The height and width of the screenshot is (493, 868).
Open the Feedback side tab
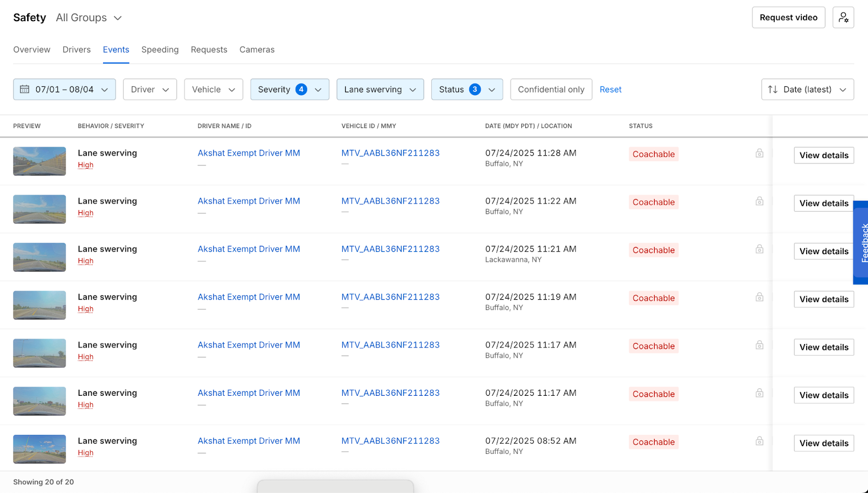pyautogui.click(x=862, y=243)
